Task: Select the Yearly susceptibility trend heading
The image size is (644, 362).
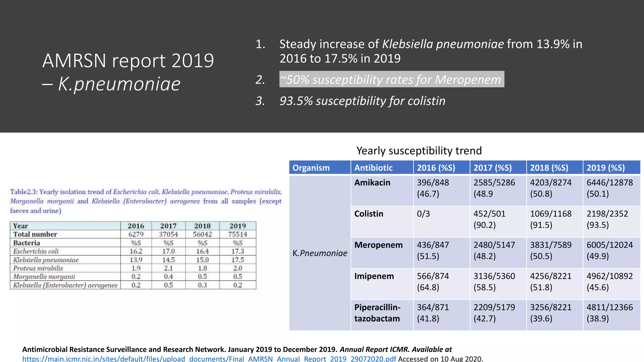Action: (x=419, y=151)
